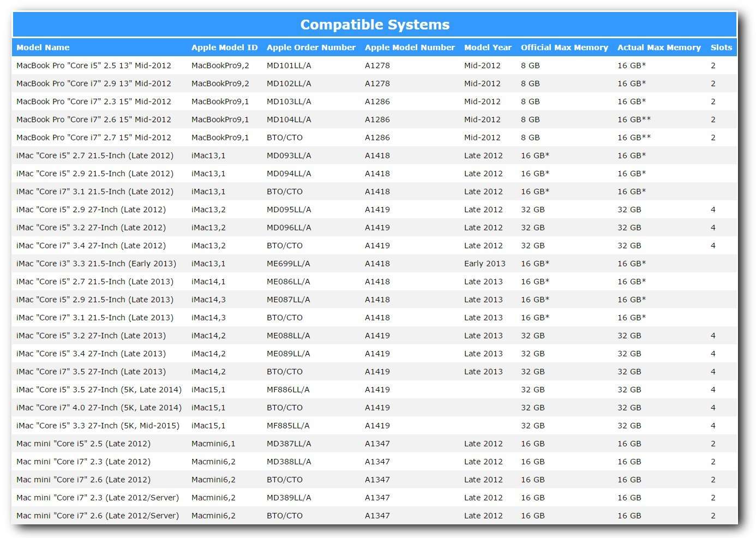The width and height of the screenshot is (756, 538).
Task: Select the Slots column header
Action: pyautogui.click(x=721, y=47)
